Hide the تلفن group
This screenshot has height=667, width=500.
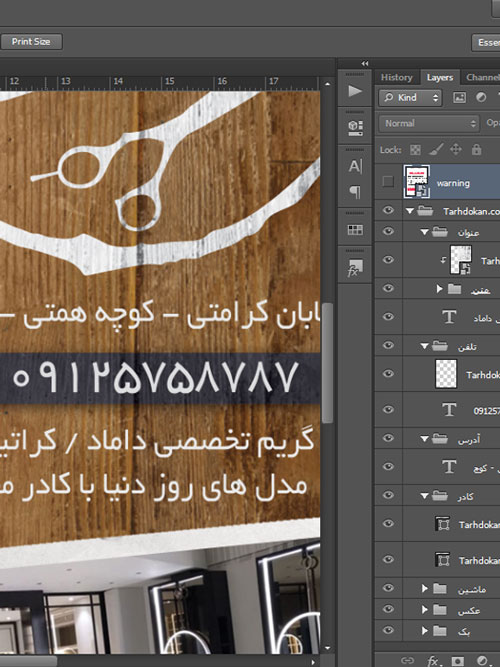coord(388,345)
